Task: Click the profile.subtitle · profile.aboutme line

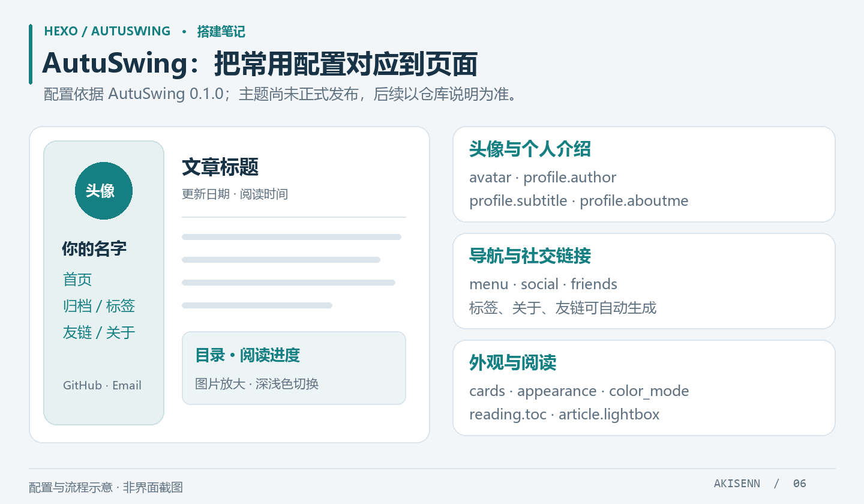Action: coord(579,200)
